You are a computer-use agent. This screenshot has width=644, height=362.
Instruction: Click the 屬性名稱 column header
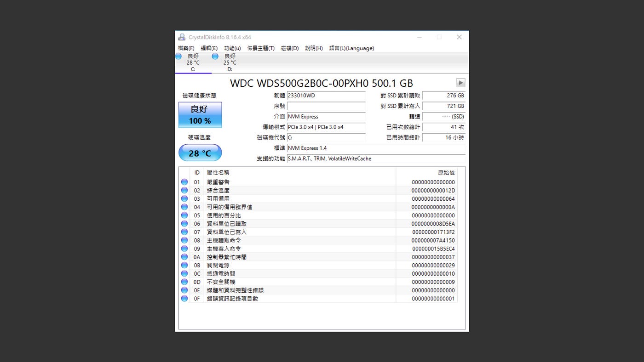(300, 173)
